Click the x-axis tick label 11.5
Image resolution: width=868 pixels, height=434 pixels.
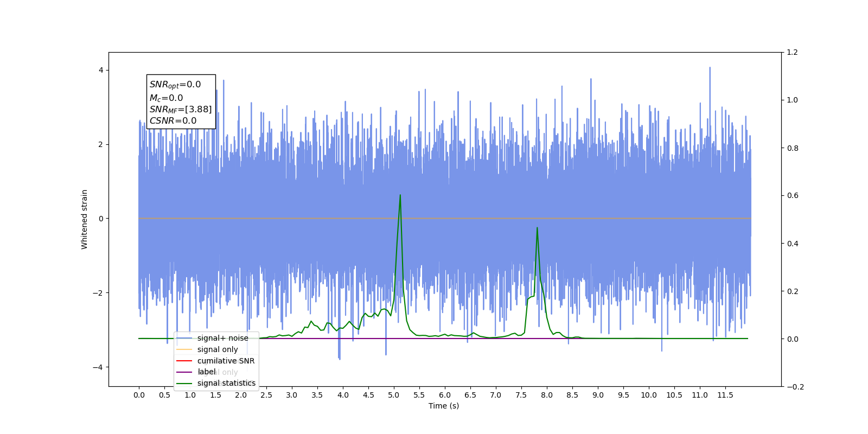pyautogui.click(x=725, y=395)
